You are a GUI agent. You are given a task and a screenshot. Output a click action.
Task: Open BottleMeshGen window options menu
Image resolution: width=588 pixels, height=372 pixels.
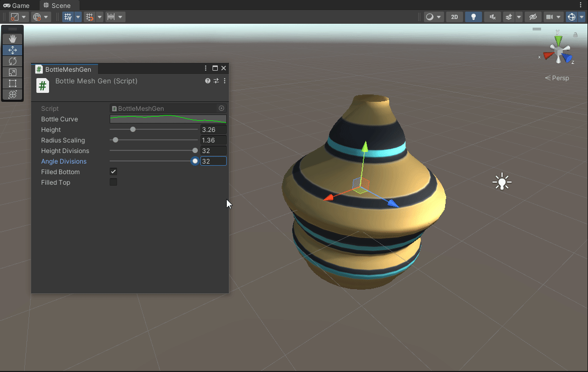(x=206, y=68)
